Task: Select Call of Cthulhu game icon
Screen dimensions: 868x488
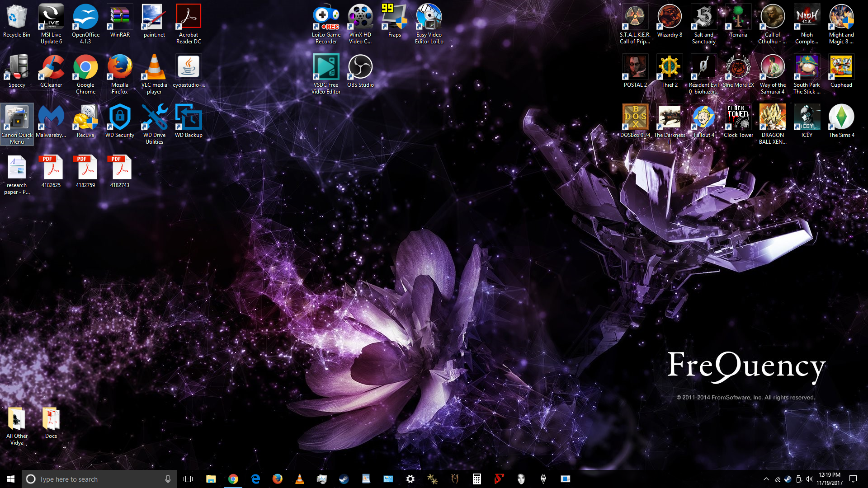Action: 773,24
